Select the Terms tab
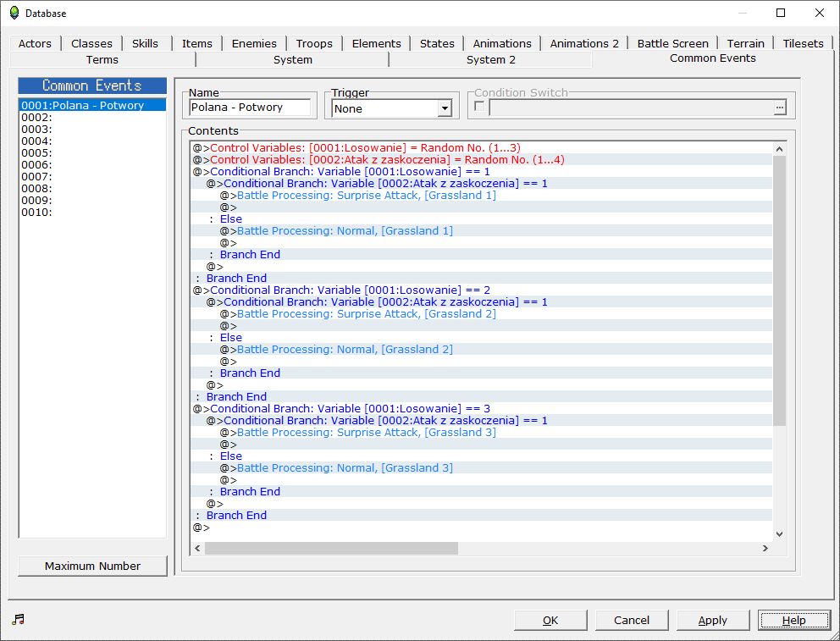This screenshot has width=840, height=641. pyautogui.click(x=102, y=59)
